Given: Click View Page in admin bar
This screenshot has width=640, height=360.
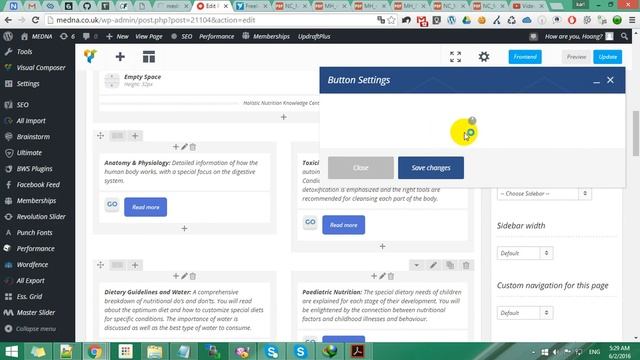Looking at the screenshot, I should [x=149, y=36].
